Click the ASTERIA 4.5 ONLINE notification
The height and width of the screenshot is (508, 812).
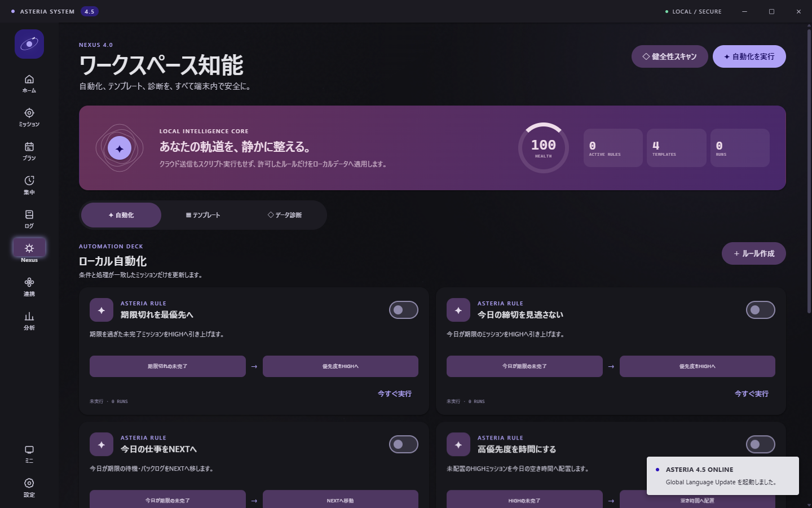click(723, 476)
